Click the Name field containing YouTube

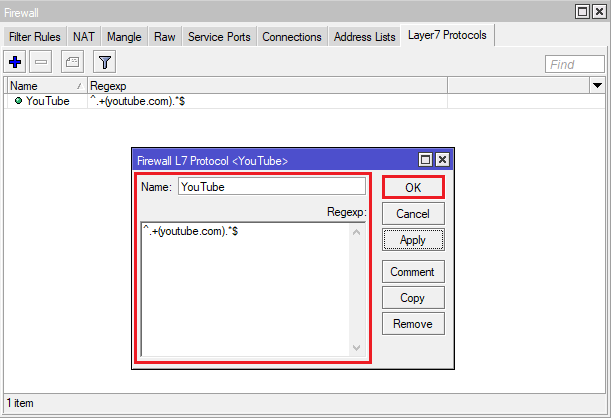(x=272, y=187)
